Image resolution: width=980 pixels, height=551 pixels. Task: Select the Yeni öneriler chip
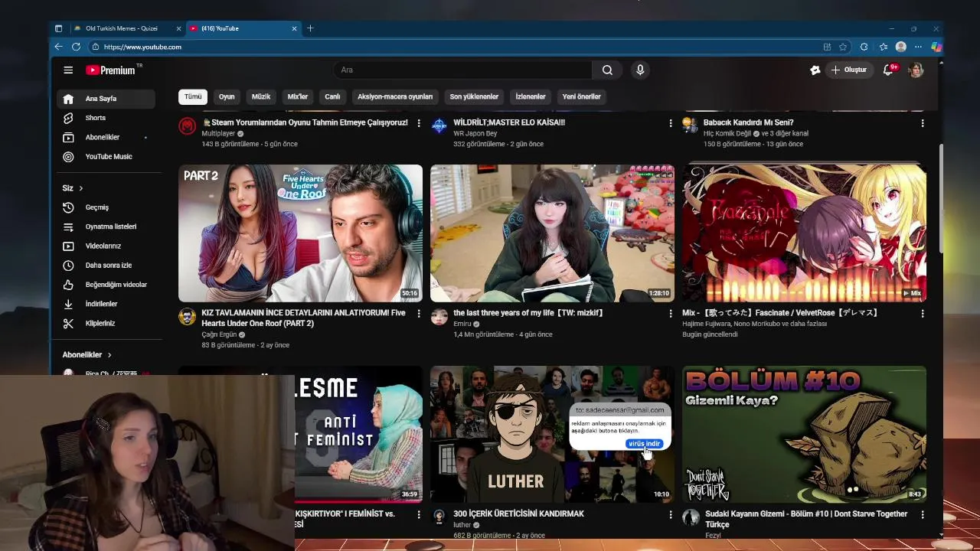coord(582,96)
